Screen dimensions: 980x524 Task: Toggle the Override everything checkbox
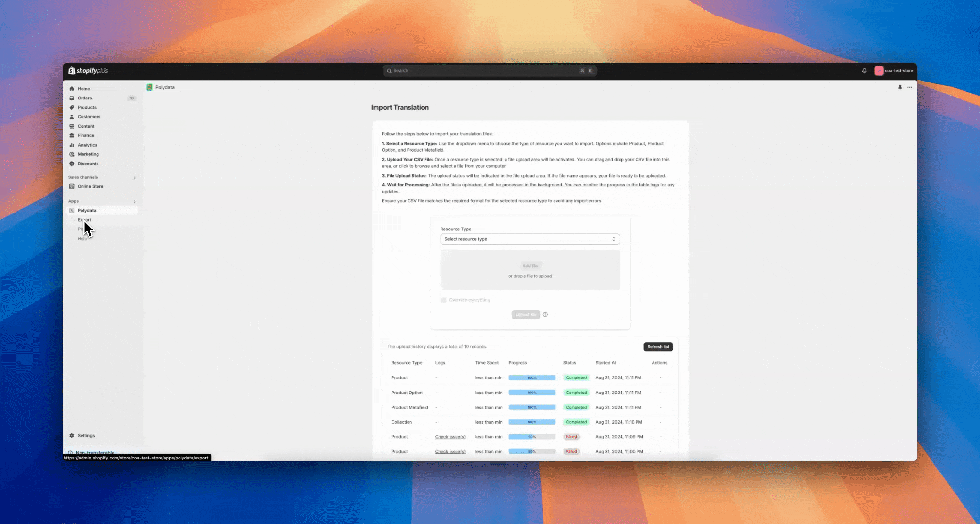click(x=443, y=300)
